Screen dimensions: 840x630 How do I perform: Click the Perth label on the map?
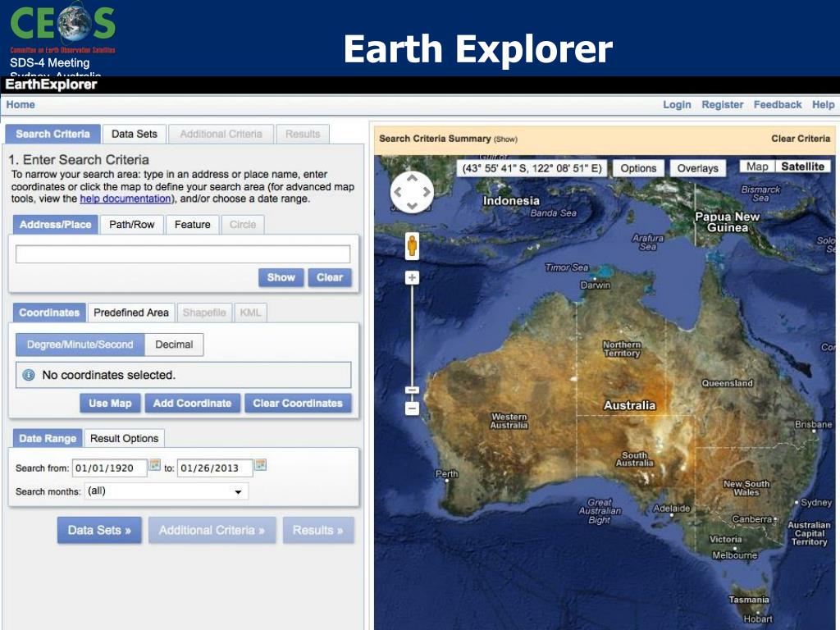[x=447, y=473]
